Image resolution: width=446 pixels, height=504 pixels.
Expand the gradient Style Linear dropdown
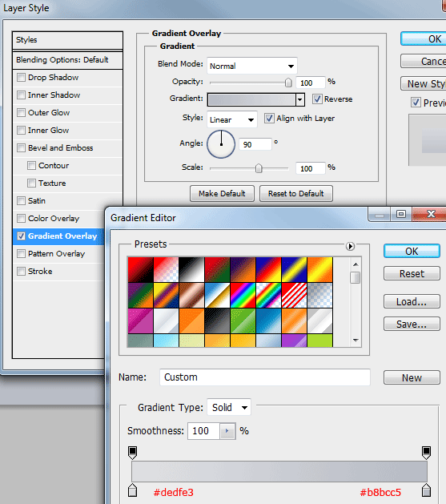click(x=232, y=119)
